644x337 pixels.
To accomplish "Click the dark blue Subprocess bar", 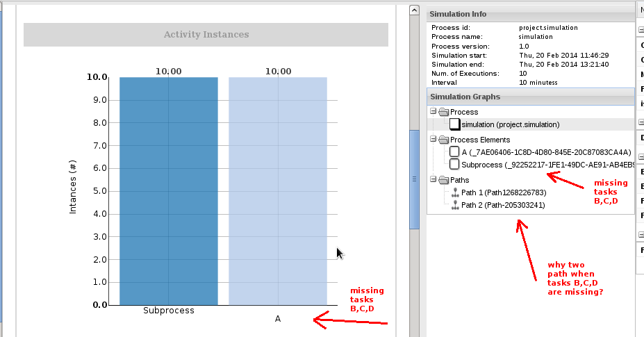I will tap(168, 191).
